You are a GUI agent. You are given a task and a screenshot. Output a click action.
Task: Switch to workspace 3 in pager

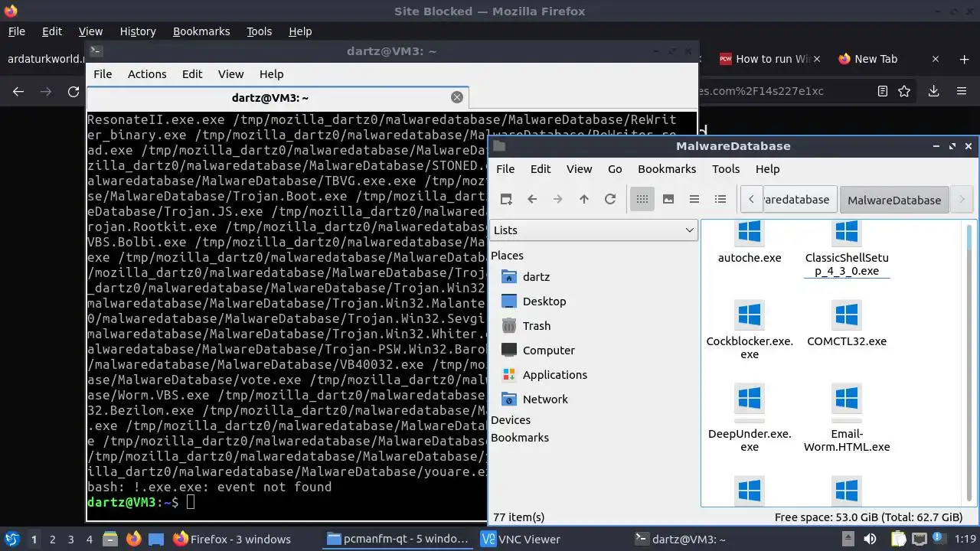(x=70, y=539)
